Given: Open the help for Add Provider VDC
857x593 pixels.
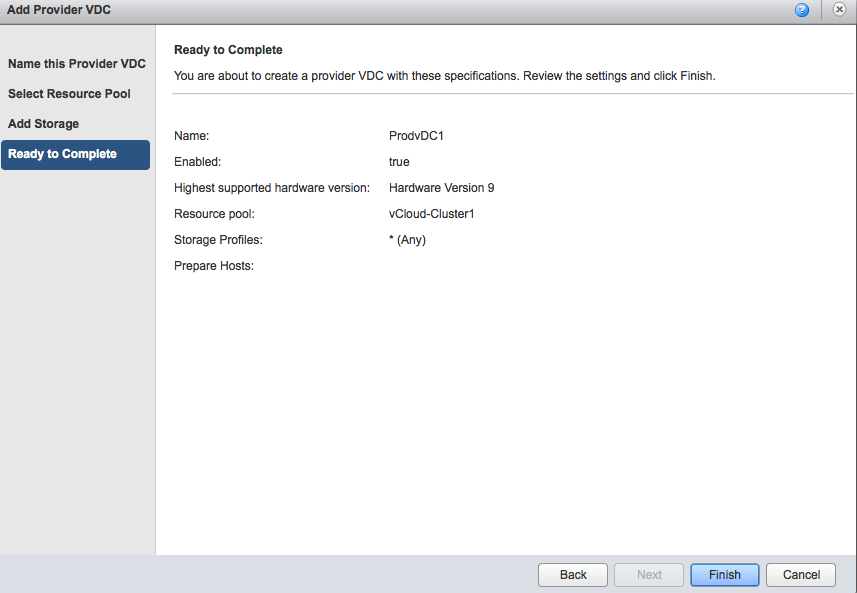Looking at the screenshot, I should (801, 10).
